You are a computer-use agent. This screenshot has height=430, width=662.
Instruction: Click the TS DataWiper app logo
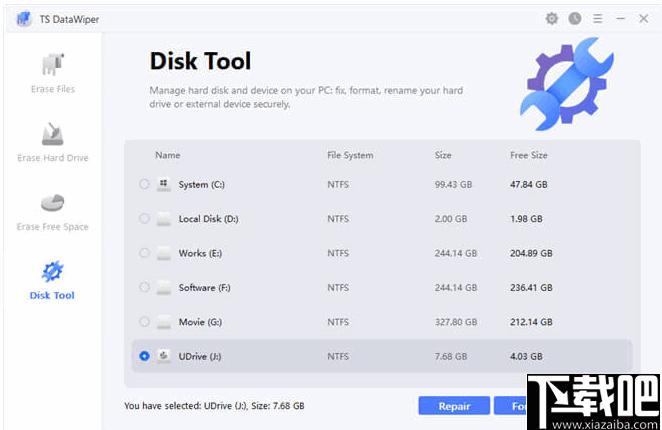[24, 19]
